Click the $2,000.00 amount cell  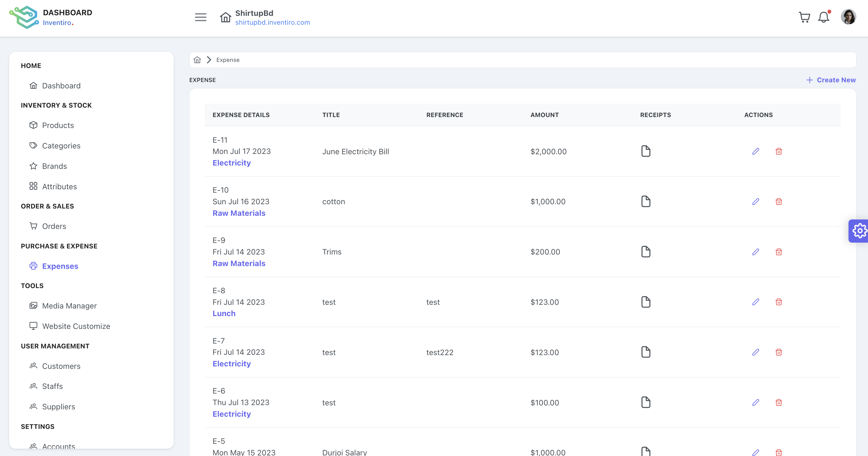click(x=549, y=152)
